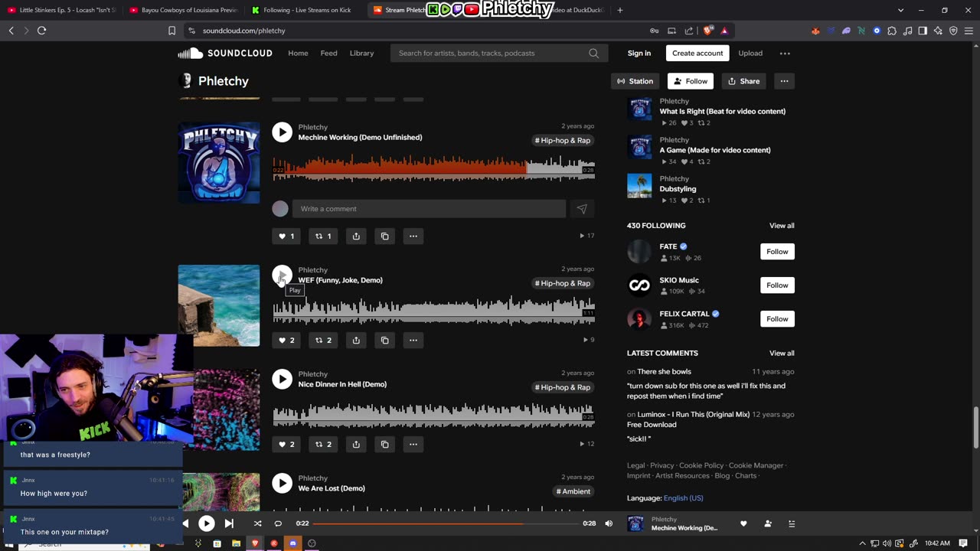Screen dimensions: 980x551
Task: Toggle repeat in the player bar
Action: [278, 523]
